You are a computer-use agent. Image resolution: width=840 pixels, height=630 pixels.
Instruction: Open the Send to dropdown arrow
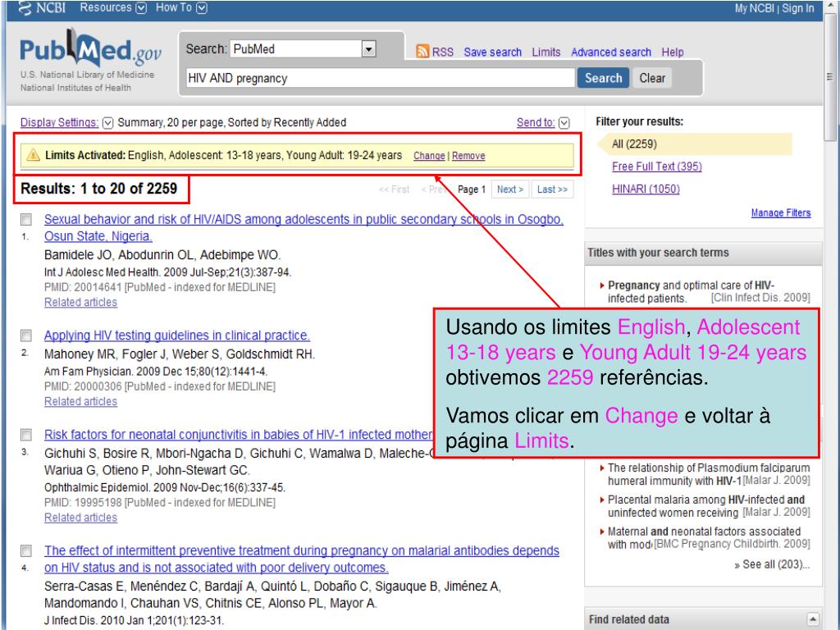coord(564,123)
